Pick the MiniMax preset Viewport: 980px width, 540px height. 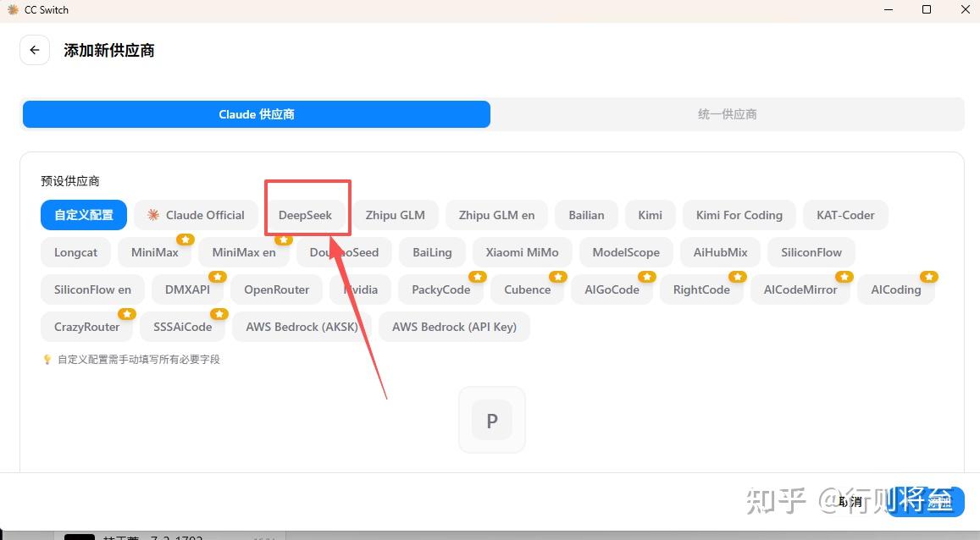pyautogui.click(x=155, y=252)
